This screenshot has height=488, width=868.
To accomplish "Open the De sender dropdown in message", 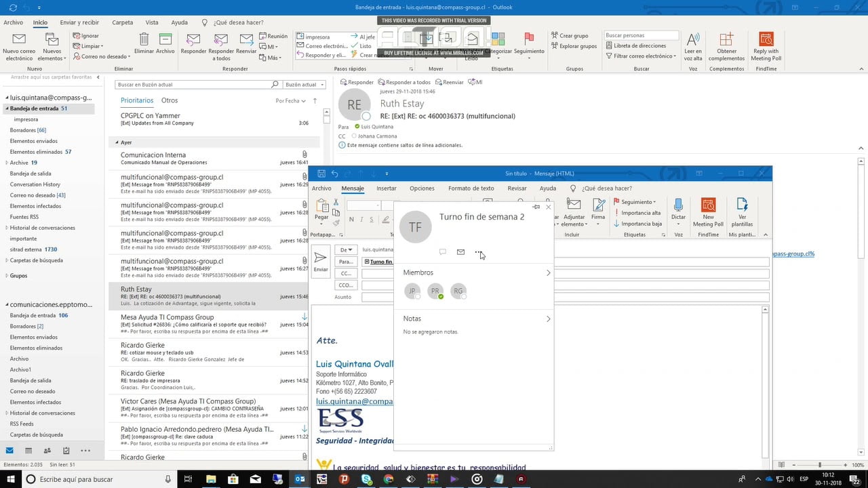I will (347, 250).
